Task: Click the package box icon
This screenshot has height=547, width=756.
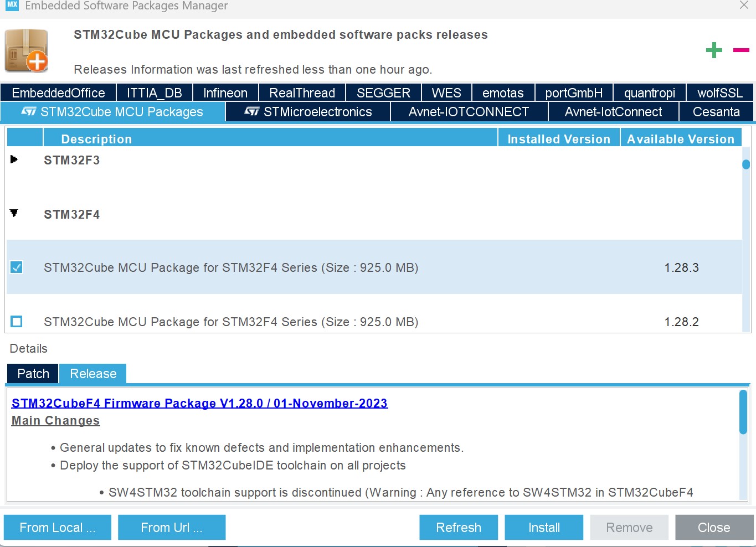Action: click(x=27, y=51)
